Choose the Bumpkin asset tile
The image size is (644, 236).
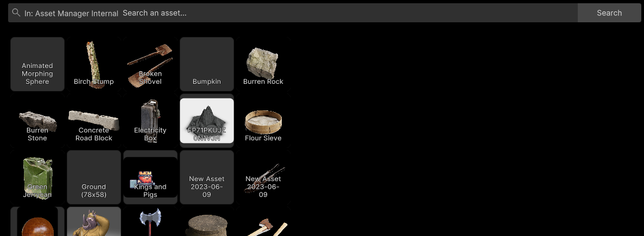[x=206, y=64]
